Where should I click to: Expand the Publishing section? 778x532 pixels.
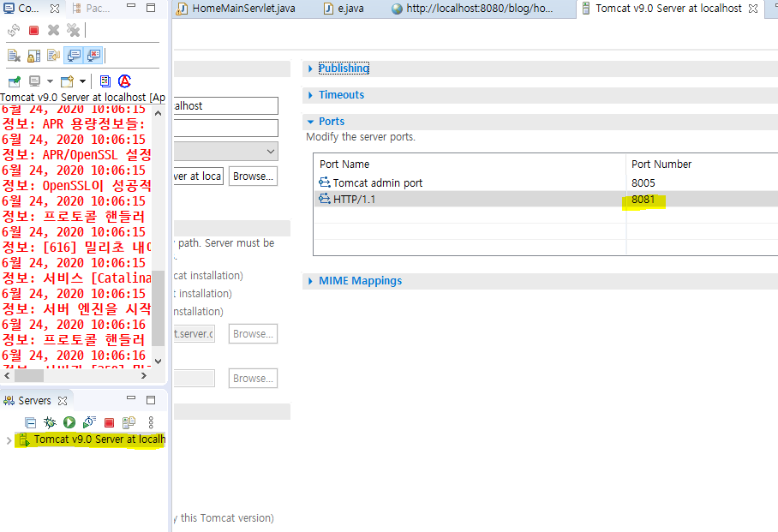[x=311, y=69]
